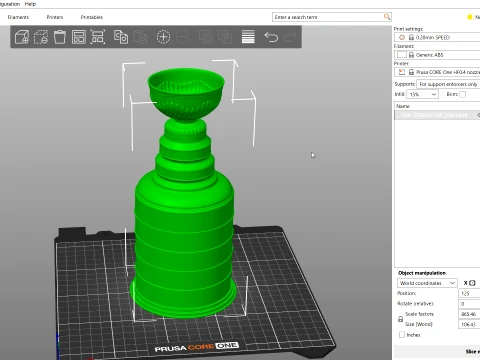This screenshot has width=480, height=360.
Task: Open the Supports dropdown
Action: 448,84
